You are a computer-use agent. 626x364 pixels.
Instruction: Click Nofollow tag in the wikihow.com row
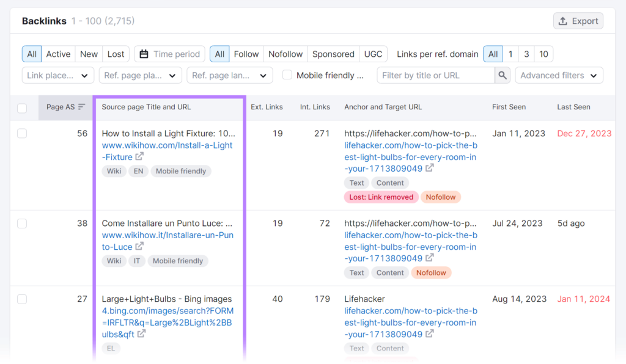[x=440, y=197]
